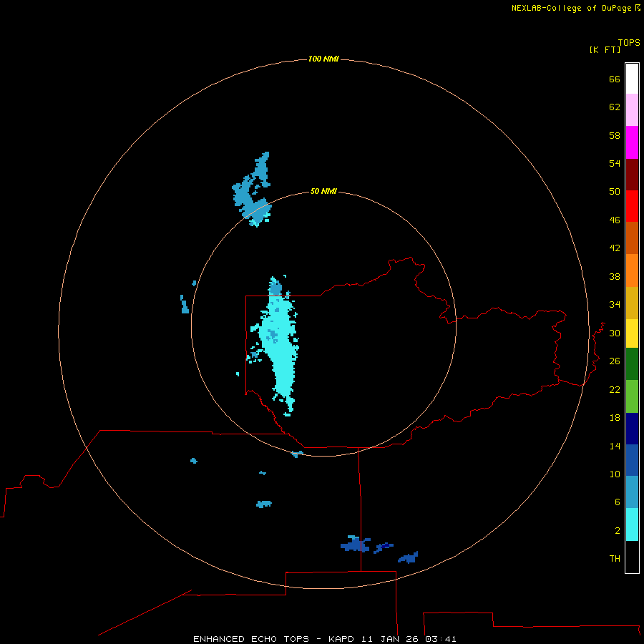Select the navy blue legend swatch
Viewport: 644px width, 644px height.
click(x=632, y=428)
